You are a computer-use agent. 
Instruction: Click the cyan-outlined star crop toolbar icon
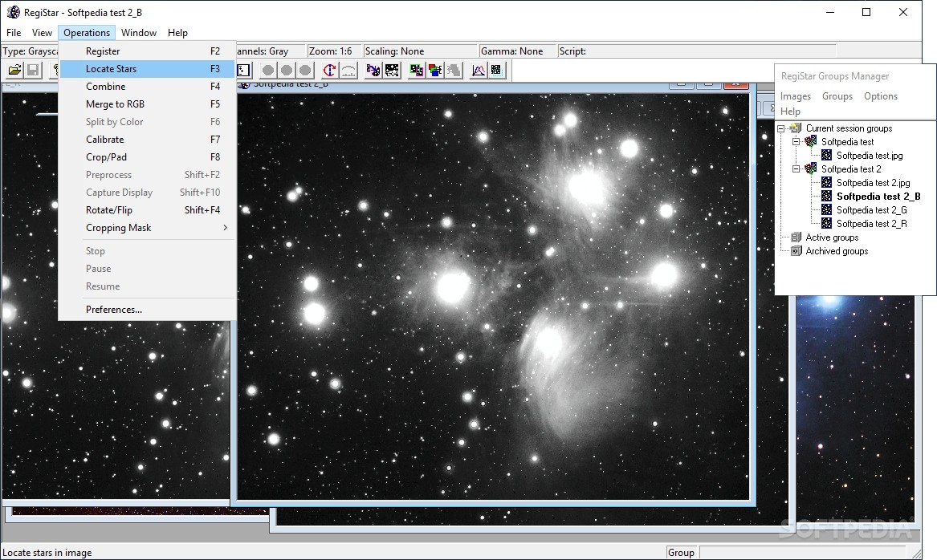496,71
